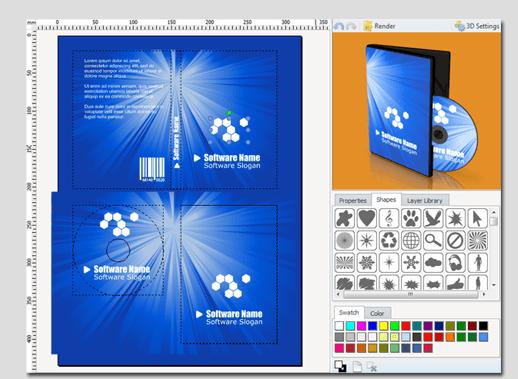Select the snowflake shape

[367, 262]
